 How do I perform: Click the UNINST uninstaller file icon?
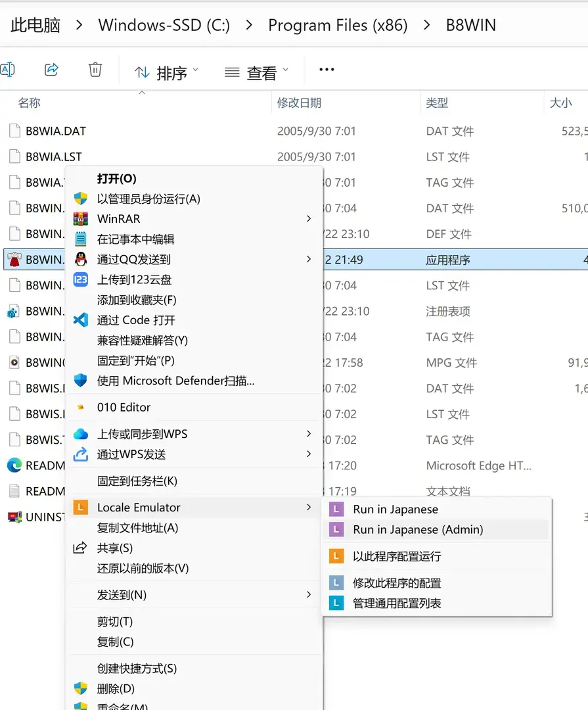[x=14, y=517]
